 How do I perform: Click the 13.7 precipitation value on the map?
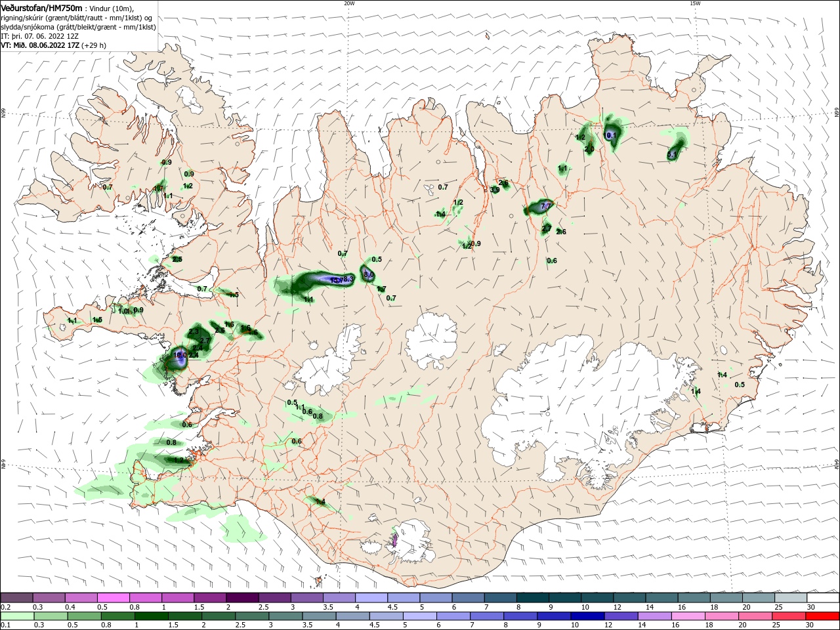(335, 281)
